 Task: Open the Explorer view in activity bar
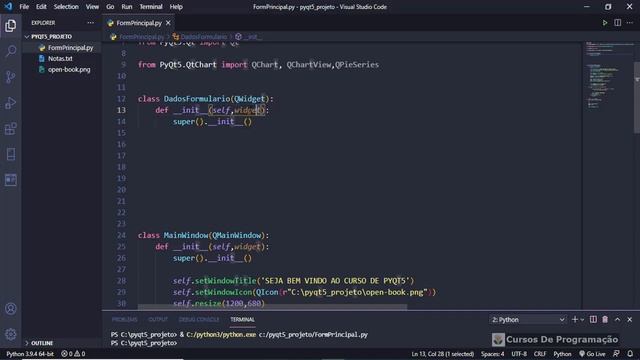tap(11, 26)
